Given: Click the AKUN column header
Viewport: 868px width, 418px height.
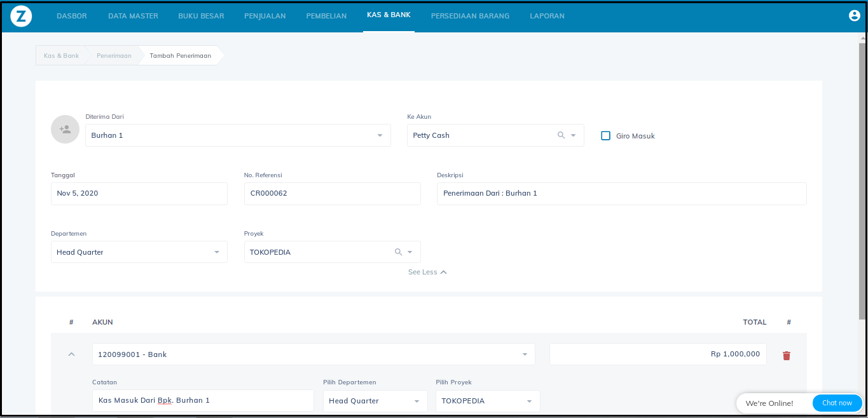Looking at the screenshot, I should (102, 322).
